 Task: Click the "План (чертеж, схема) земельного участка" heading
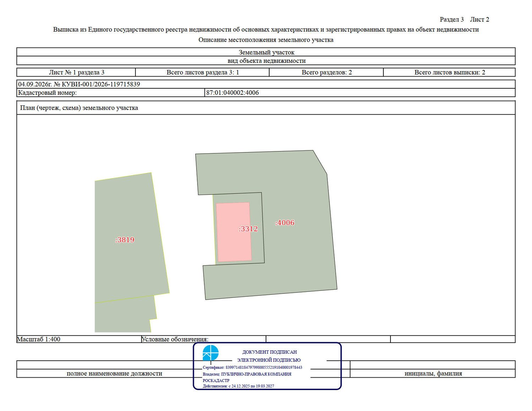79,108
